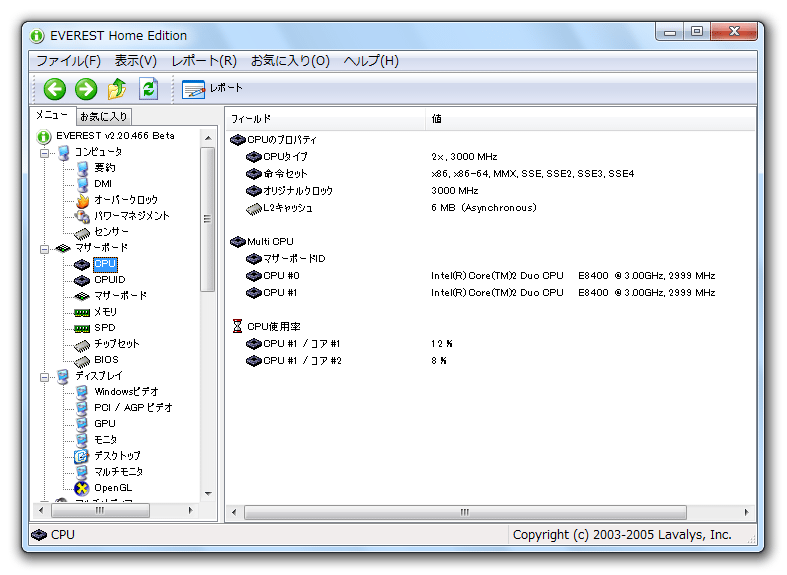Open the ファイル(F) menu
The image size is (787, 575).
click(69, 61)
